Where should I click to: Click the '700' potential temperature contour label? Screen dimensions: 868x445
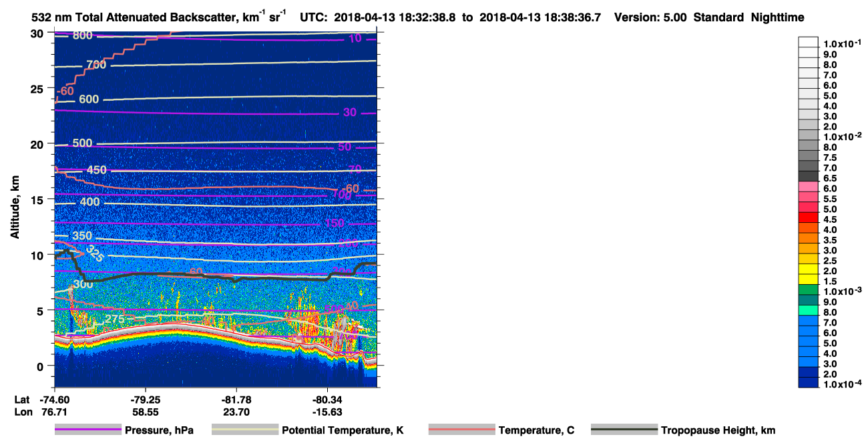coord(96,65)
